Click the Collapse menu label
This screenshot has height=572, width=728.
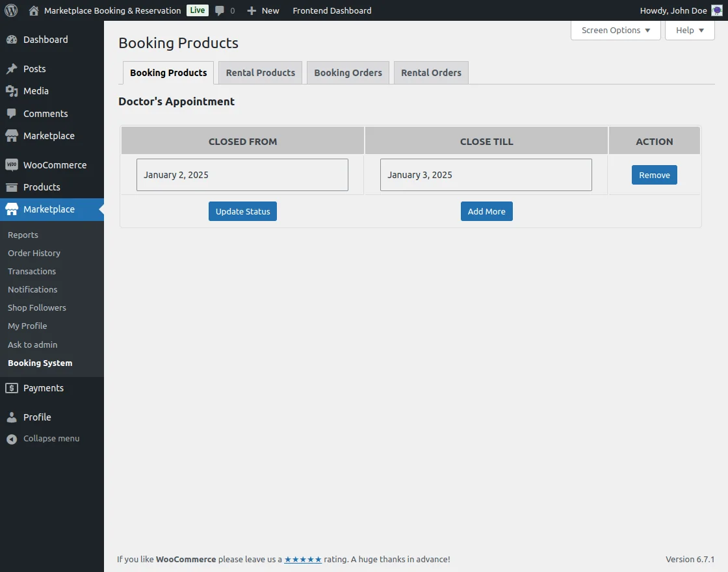pos(51,439)
